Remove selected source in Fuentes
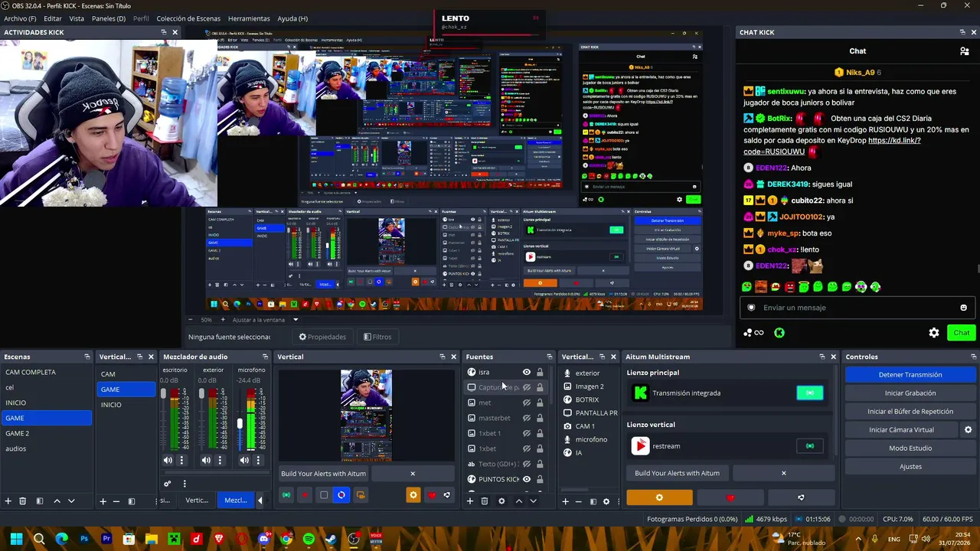980x551 pixels. coord(485,501)
